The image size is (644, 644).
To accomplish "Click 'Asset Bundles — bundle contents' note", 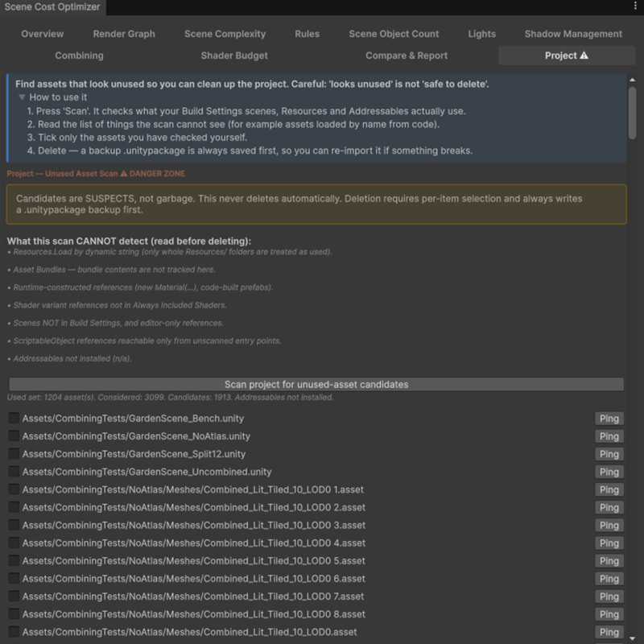I will click(111, 270).
